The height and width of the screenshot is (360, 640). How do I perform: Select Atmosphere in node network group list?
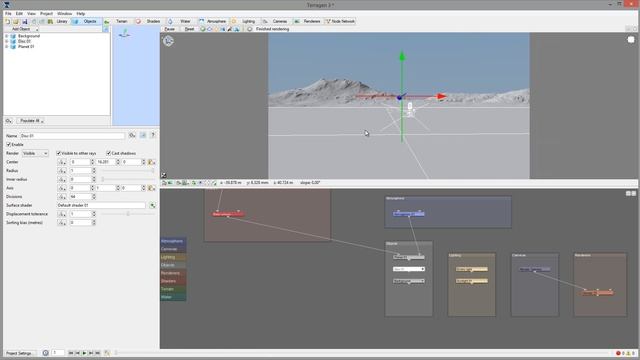pyautogui.click(x=173, y=241)
